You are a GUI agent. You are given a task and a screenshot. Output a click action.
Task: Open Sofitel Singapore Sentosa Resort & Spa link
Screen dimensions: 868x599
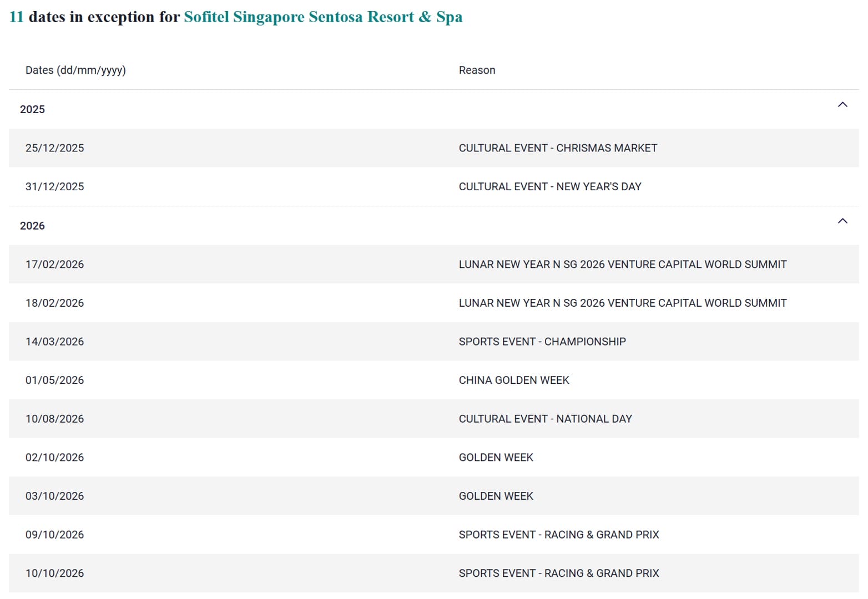tap(323, 17)
